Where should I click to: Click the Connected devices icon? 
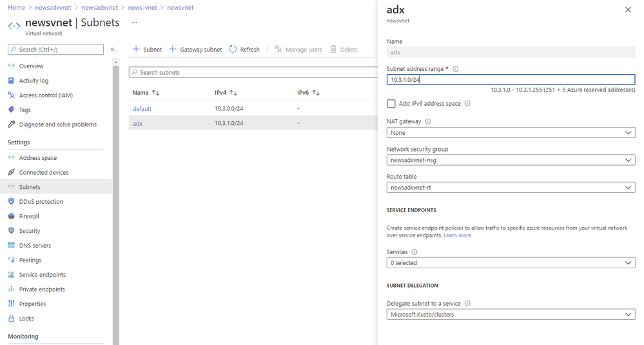11,172
